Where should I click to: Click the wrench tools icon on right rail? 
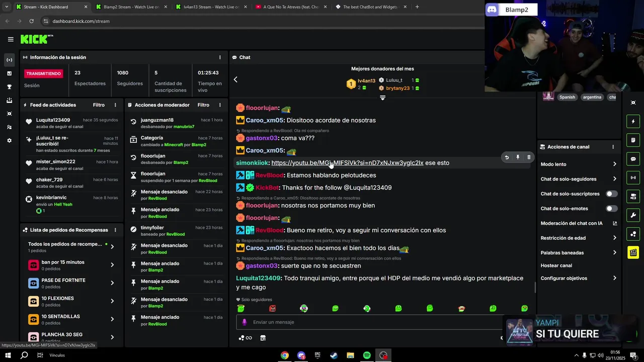pos(633,215)
